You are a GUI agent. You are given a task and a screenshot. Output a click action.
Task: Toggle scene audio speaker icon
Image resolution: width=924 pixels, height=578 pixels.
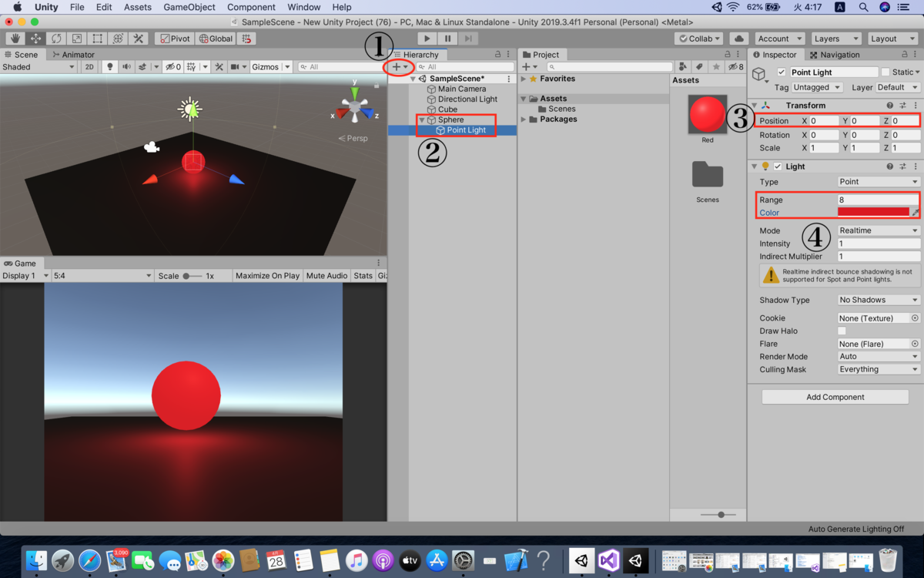click(126, 67)
